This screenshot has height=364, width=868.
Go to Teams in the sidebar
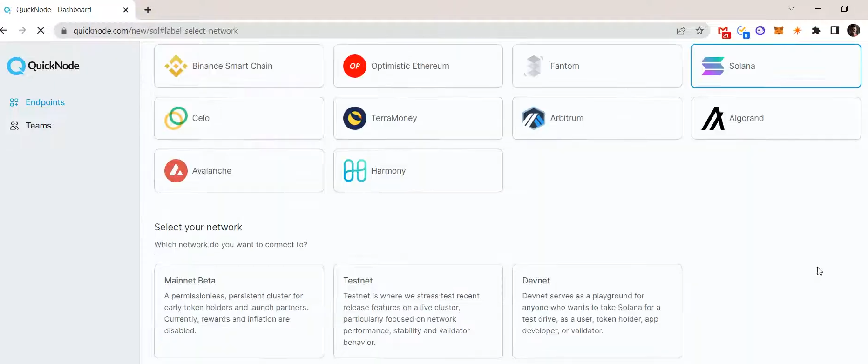[x=38, y=126]
